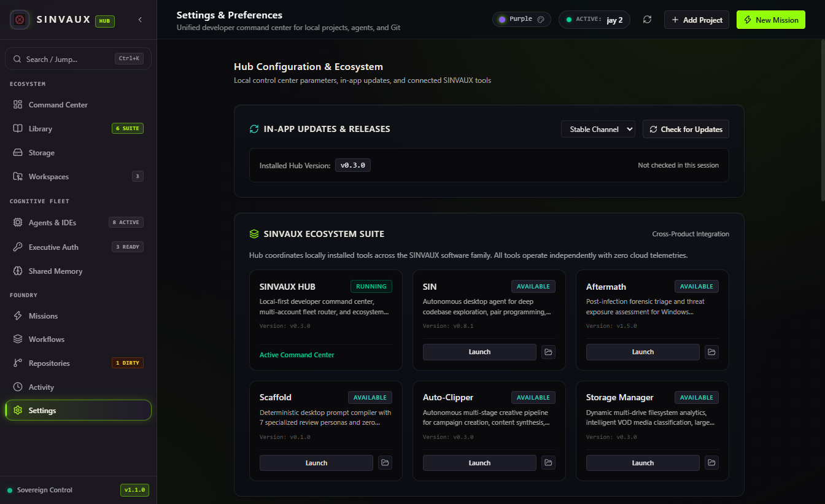Launch Aftermath

click(643, 352)
